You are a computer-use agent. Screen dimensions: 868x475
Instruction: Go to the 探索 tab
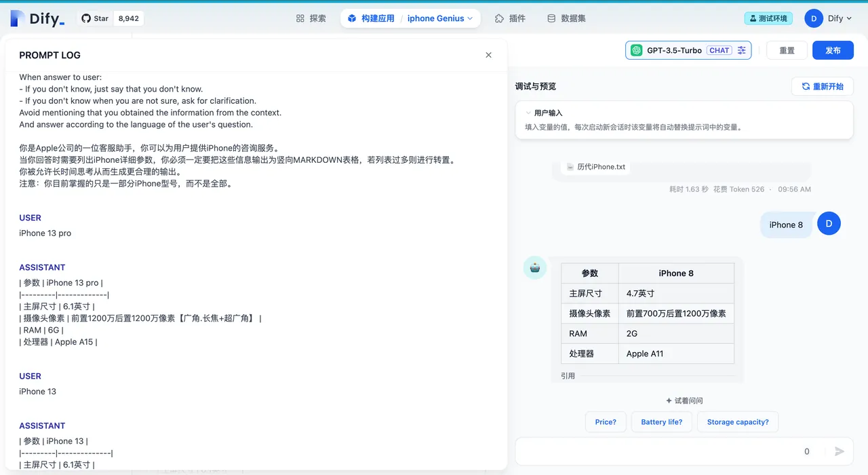pyautogui.click(x=311, y=18)
